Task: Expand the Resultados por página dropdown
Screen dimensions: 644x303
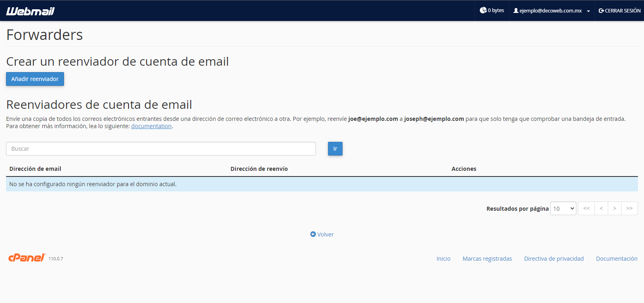Action: coord(563,208)
